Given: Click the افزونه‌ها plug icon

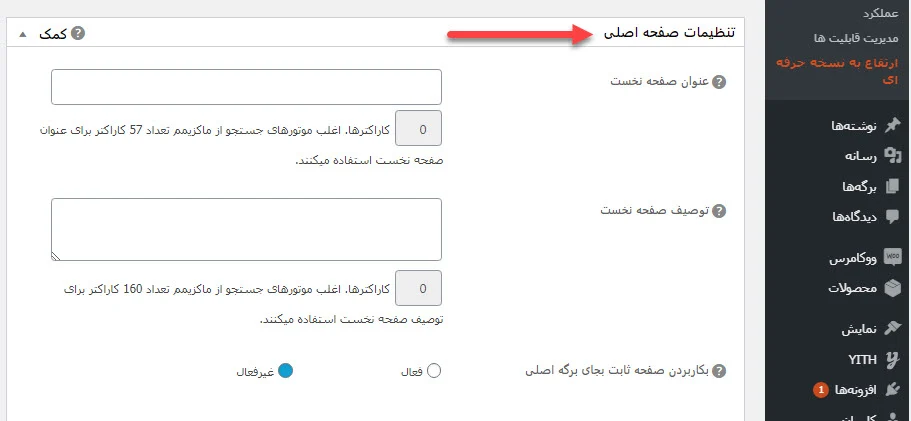Looking at the screenshot, I should (x=892, y=390).
